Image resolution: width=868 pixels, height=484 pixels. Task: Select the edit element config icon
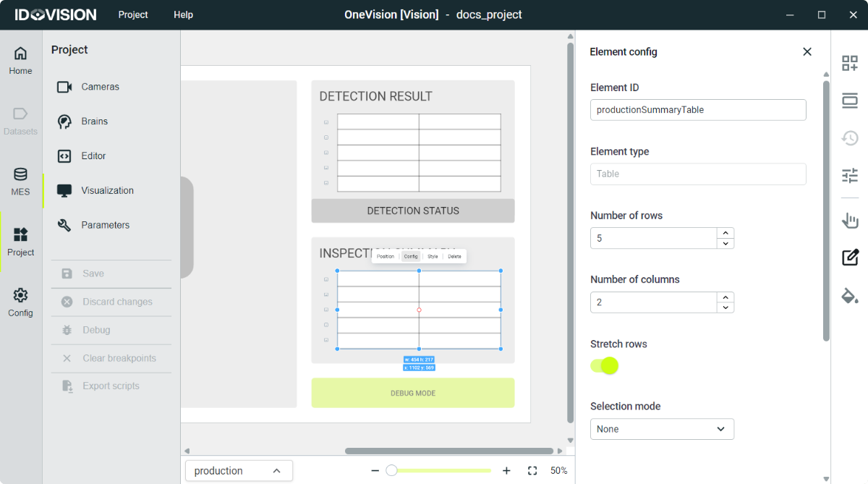849,257
